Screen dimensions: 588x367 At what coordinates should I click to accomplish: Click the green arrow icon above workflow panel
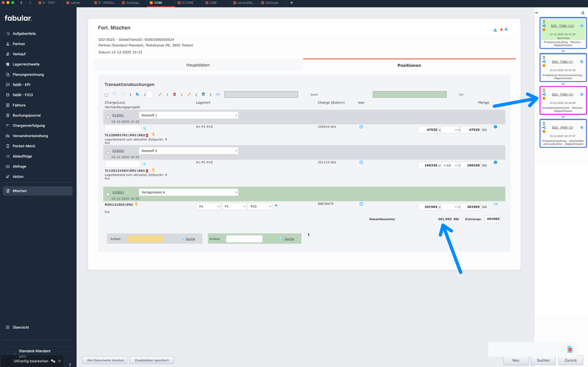pos(537,13)
